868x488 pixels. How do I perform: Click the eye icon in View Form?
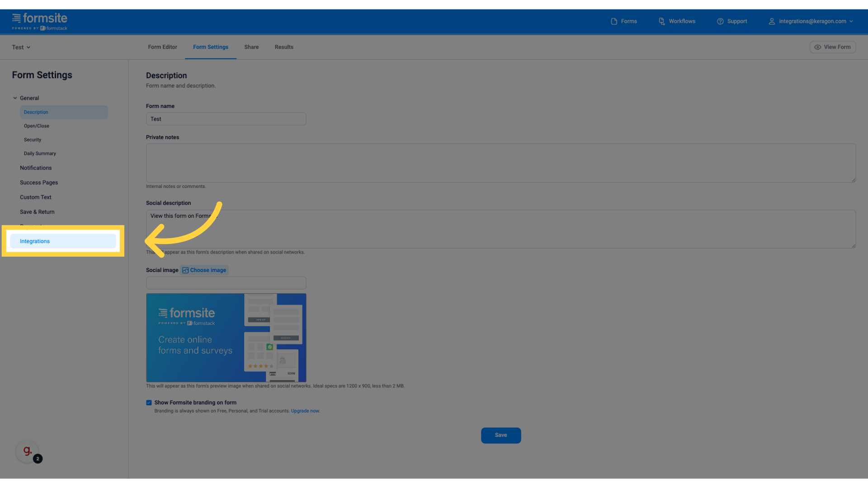pyautogui.click(x=818, y=47)
